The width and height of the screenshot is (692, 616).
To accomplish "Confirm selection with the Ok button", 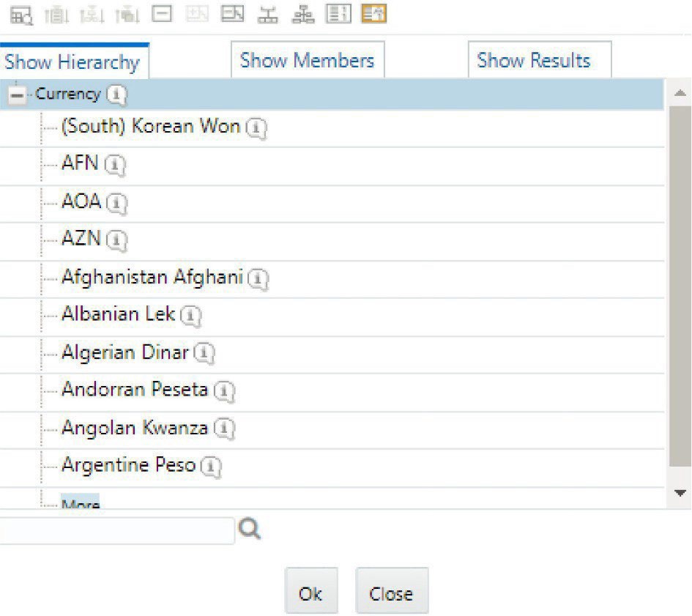I will 311,591.
